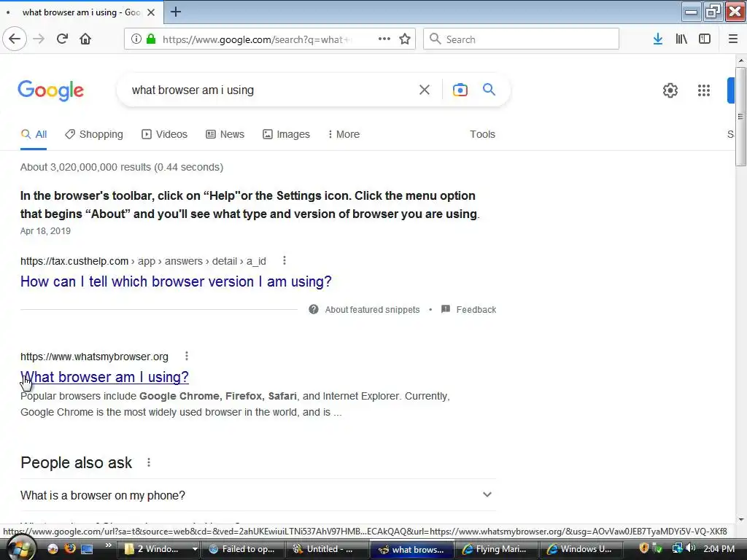Open the Library bookshelf icon
747x560 pixels.
(x=681, y=39)
